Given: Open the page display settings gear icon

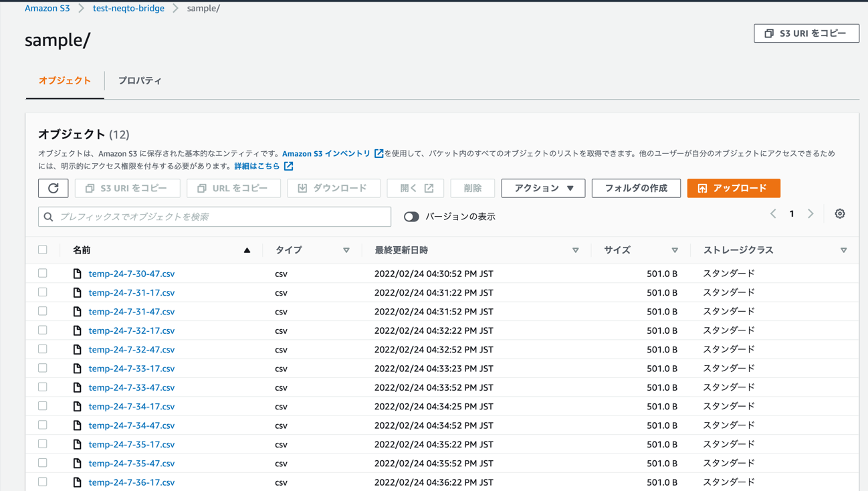Looking at the screenshot, I should pyautogui.click(x=840, y=213).
